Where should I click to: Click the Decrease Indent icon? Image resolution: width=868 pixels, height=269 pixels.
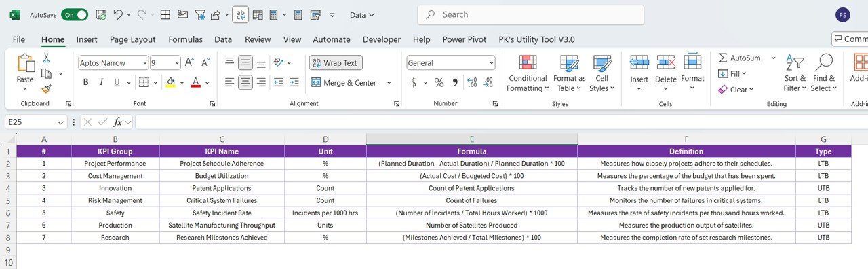(x=279, y=82)
